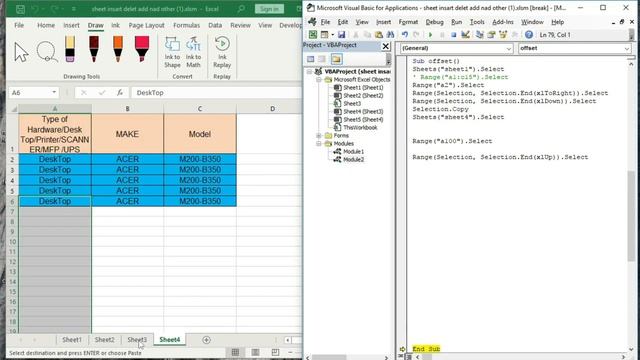
Task: Select the arrow Select Objects tool in Draw tab
Action: coord(21,52)
